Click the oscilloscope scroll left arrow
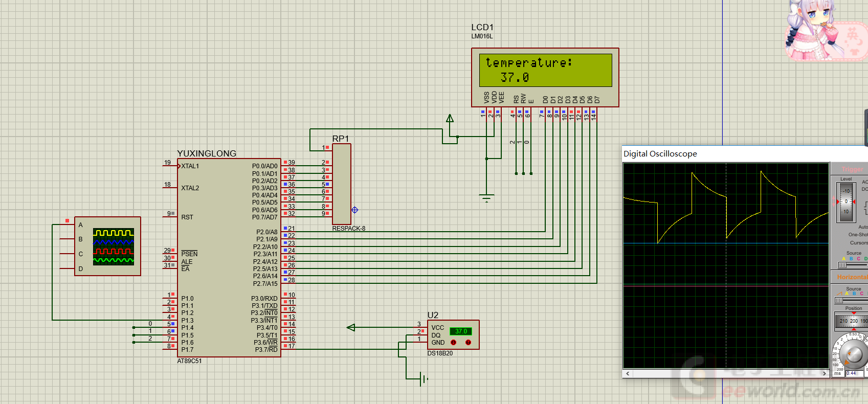 pos(628,373)
